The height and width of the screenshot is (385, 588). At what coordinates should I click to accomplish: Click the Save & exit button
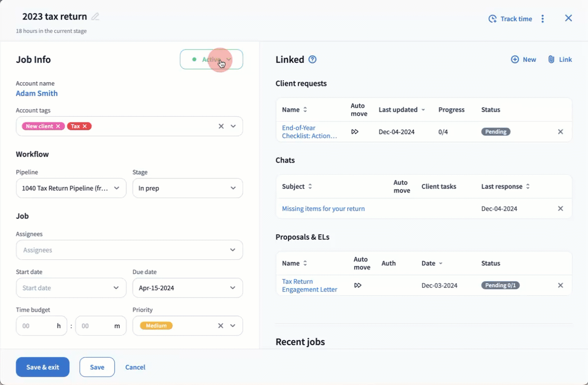42,367
